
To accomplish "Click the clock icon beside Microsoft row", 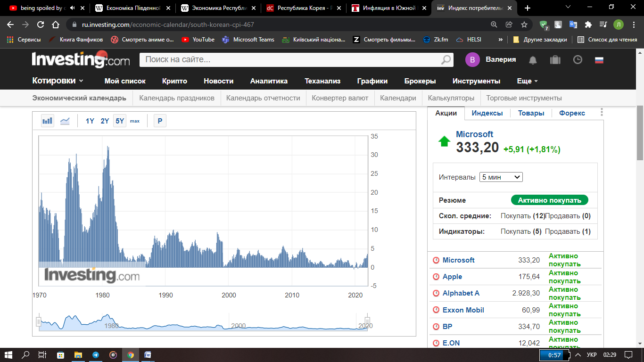I will 436,260.
